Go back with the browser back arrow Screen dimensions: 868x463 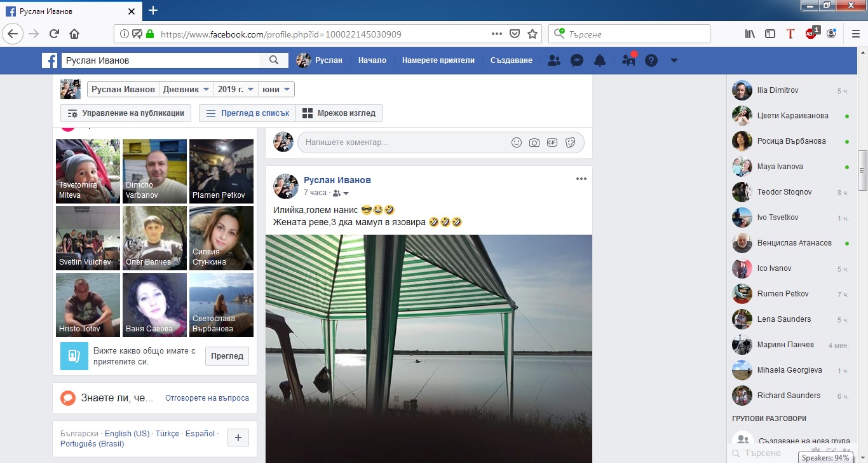point(13,34)
